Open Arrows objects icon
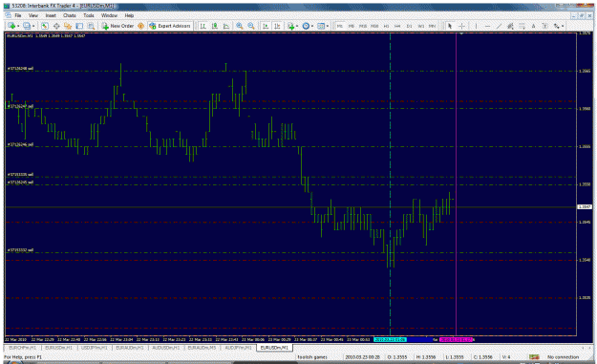 556,26
